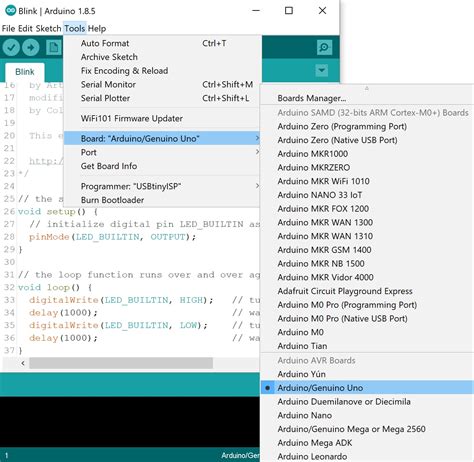Screen dimensions: 474x462
Task: Click line number 1 in status bar
Action: [x=6, y=455]
